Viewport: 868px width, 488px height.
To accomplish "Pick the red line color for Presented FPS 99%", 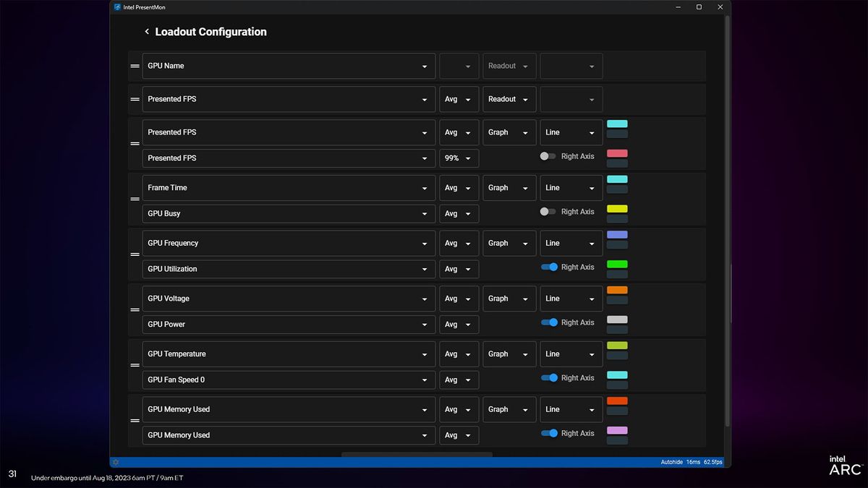I will pyautogui.click(x=617, y=153).
